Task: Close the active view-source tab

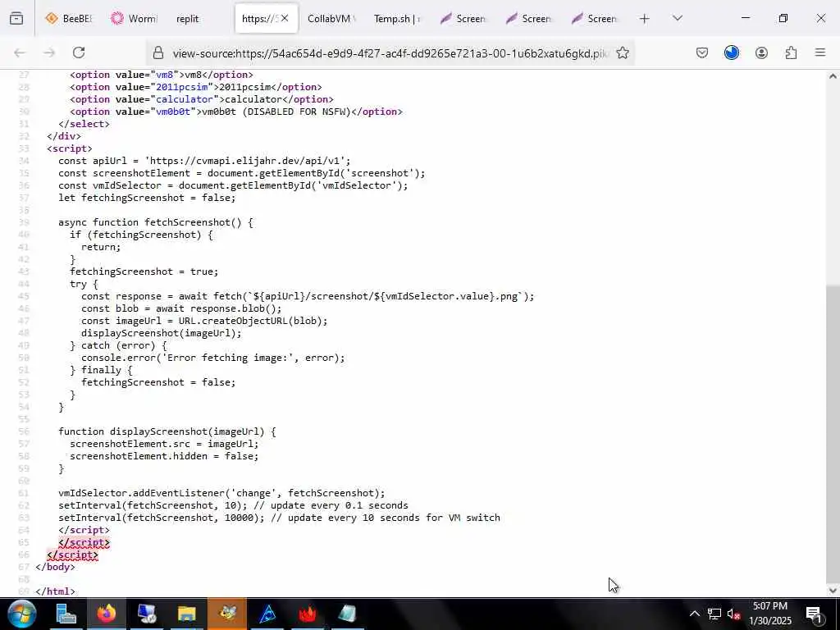Action: pos(285,18)
